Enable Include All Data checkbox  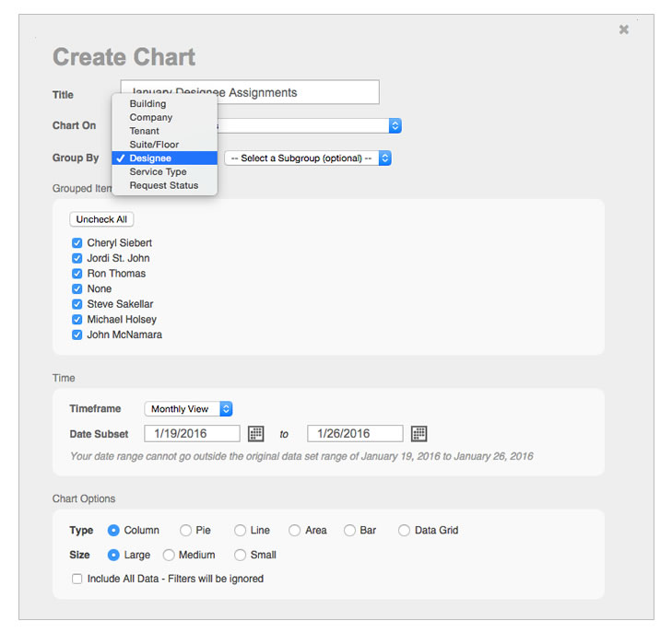click(x=77, y=579)
